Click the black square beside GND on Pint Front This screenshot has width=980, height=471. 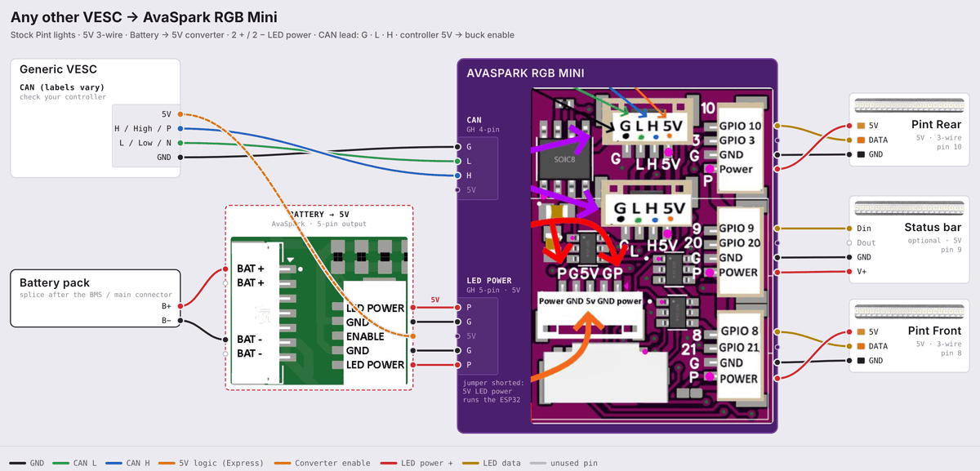coord(862,360)
